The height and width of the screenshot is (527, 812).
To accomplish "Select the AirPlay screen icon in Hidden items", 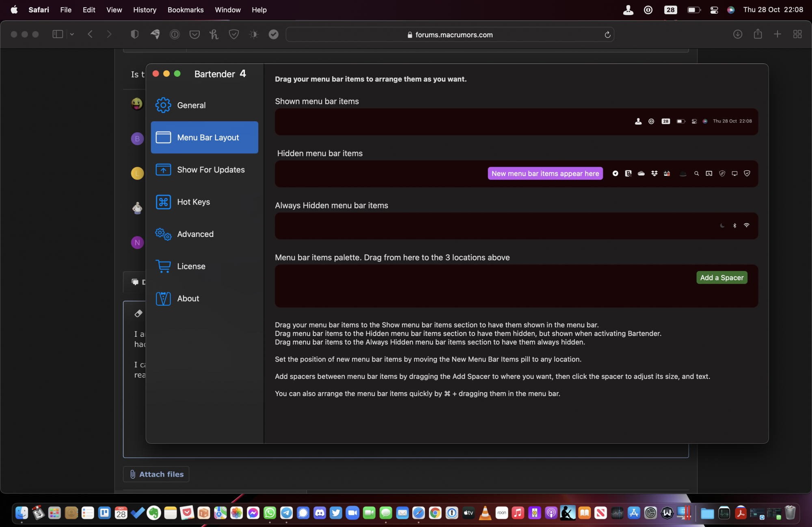I will click(x=709, y=173).
